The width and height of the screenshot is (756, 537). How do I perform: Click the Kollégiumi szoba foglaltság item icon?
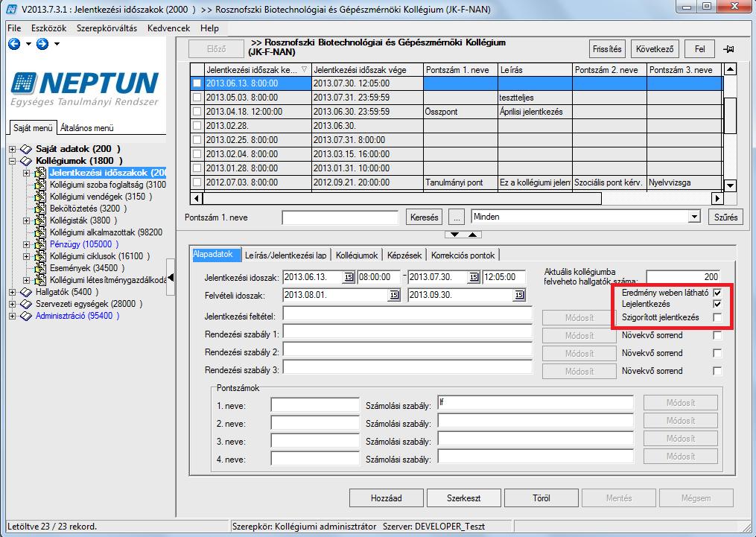tap(40, 185)
